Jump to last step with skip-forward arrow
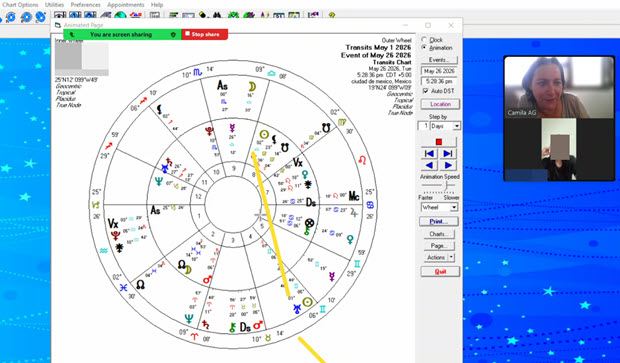This screenshot has height=363, width=620. 448,153
